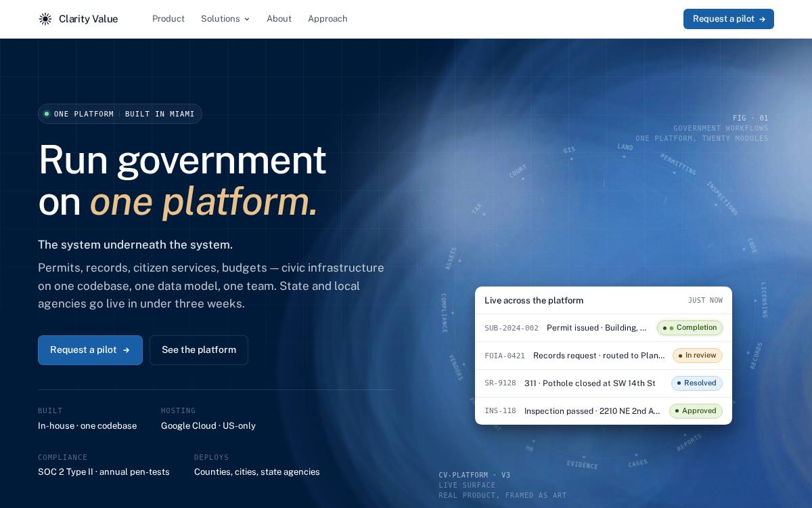The image size is (812, 508).
Task: Click the hero Request a pilot button
Action: 90,350
